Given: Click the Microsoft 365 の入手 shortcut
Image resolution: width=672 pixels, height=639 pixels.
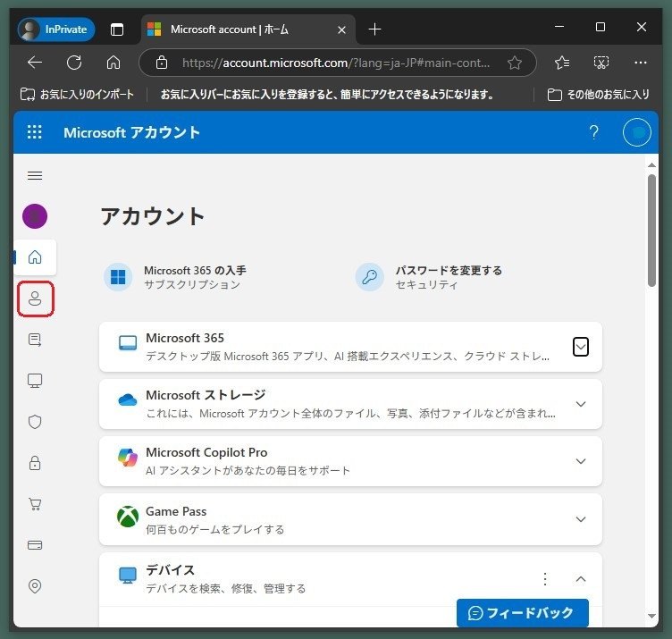Looking at the screenshot, I should tap(176, 277).
